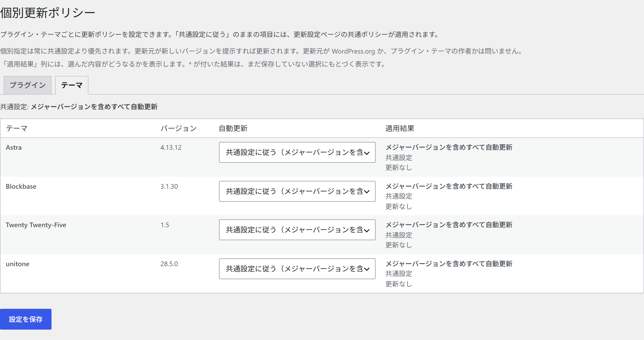Click version 28.5.0 in unitone row

(x=169, y=264)
